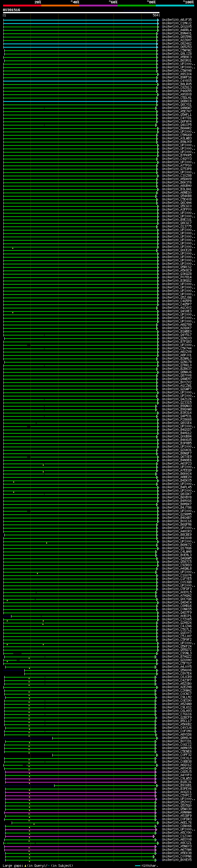Select label UniRef100_C5WYH8
Viewport: 197px width, 868px height.
tap(177, 71)
